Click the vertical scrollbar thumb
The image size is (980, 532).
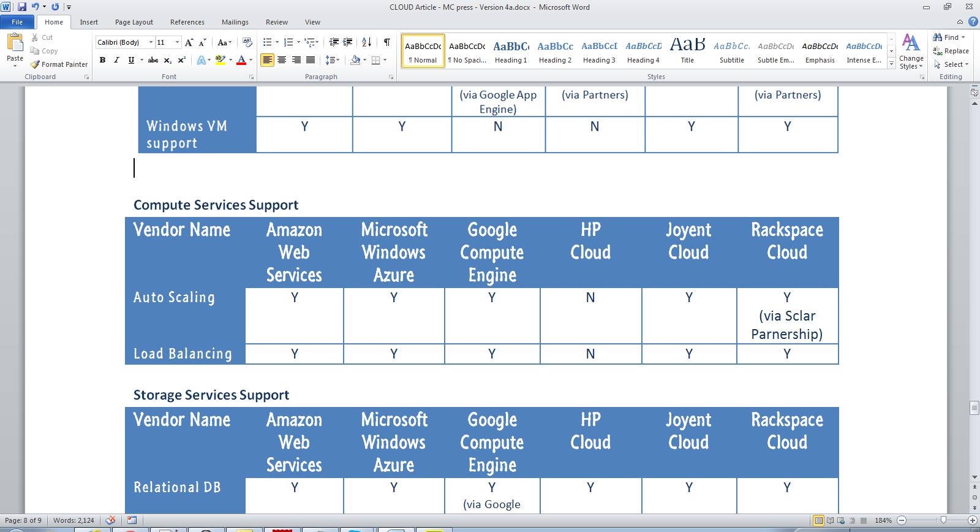(x=974, y=408)
